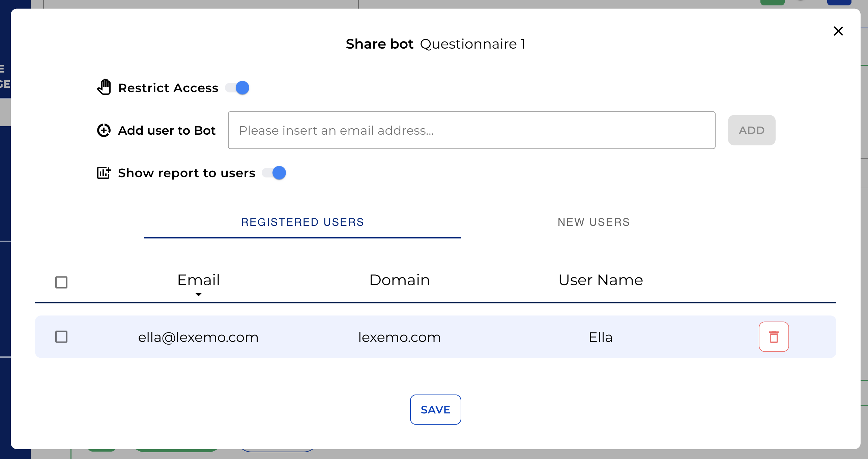
Task: Disable Show report to users switch
Action: coord(274,173)
